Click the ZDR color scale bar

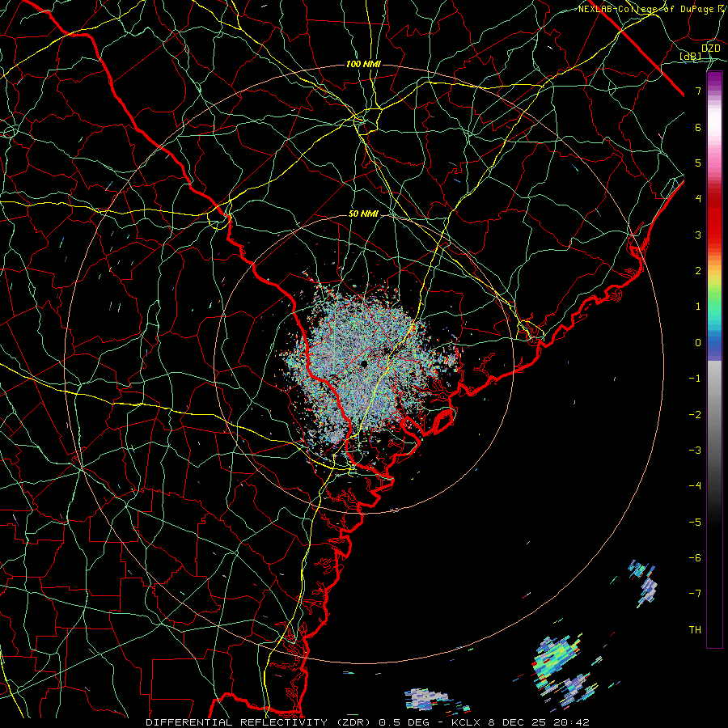[x=714, y=360]
